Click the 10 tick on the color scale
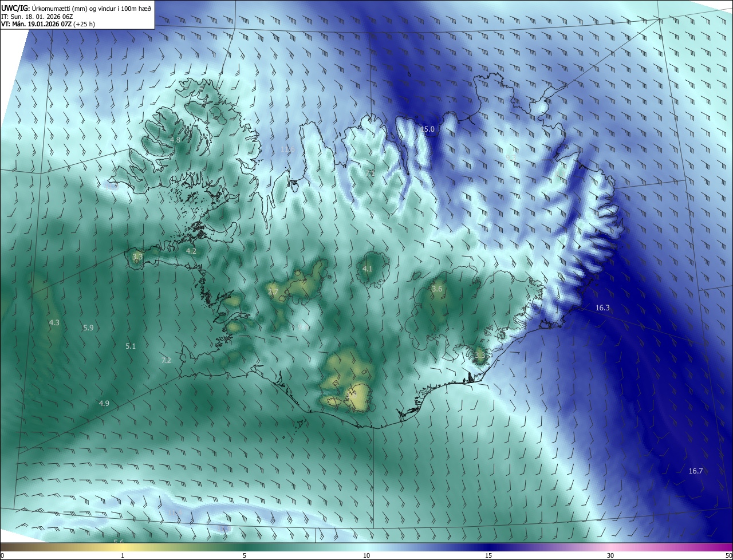The image size is (733, 560). click(366, 556)
